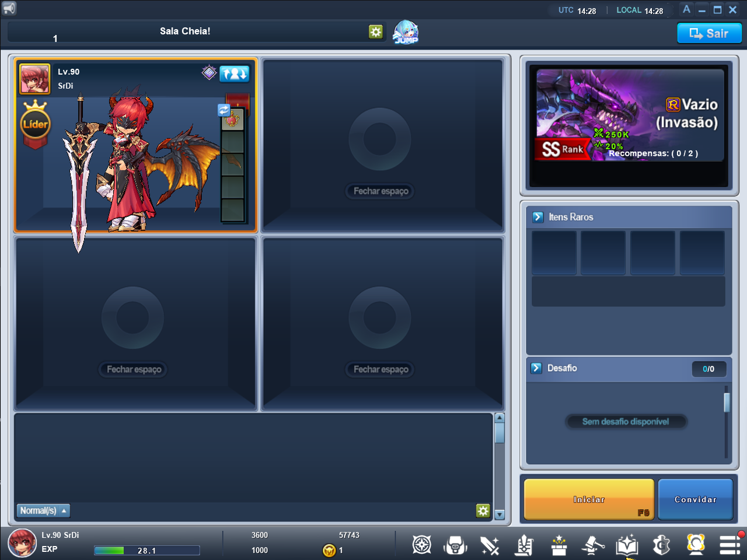Open the main menu hamburger icon
747x560 pixels.
tap(730, 545)
